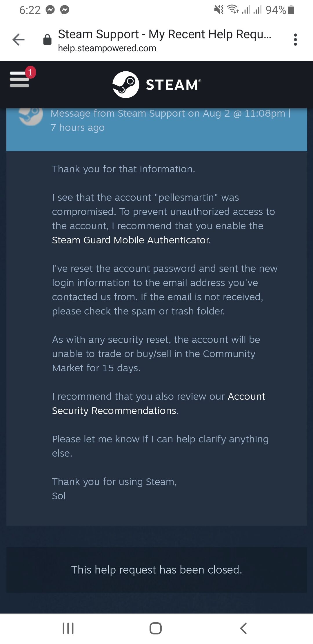This screenshot has height=644, width=313.
Task: Tap the Messenger notification icon in status bar
Action: (x=50, y=10)
